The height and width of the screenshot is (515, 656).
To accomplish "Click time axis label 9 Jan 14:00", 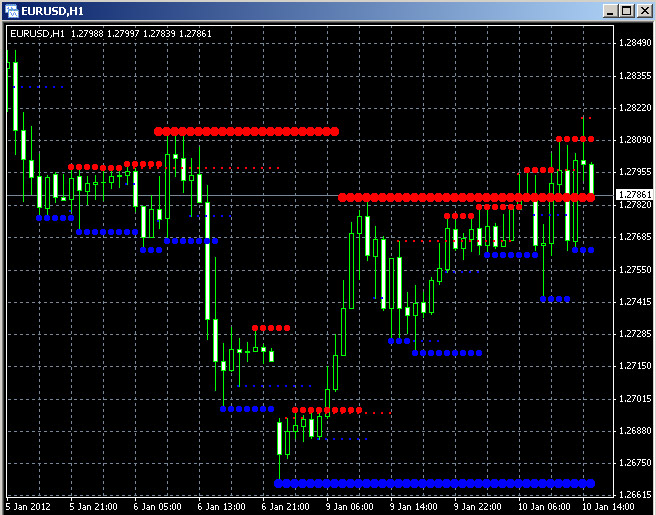I will coord(414,507).
